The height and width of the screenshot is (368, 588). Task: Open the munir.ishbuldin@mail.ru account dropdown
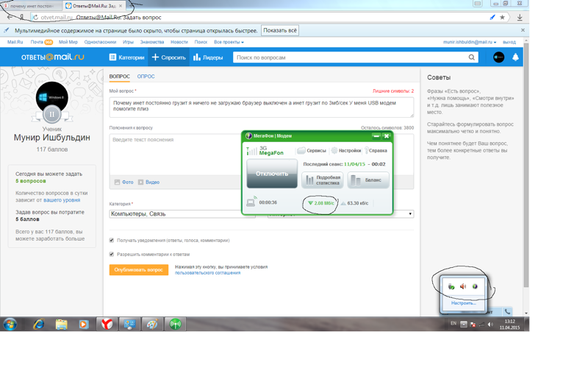point(470,42)
